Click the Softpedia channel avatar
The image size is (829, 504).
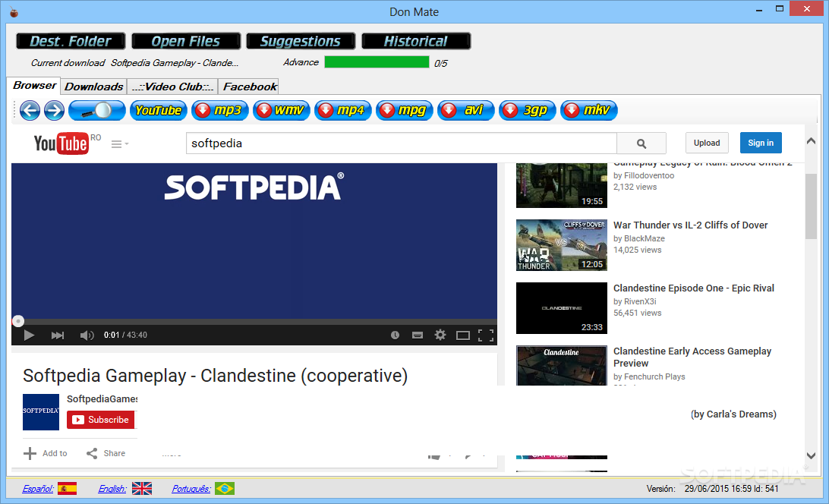tap(41, 412)
